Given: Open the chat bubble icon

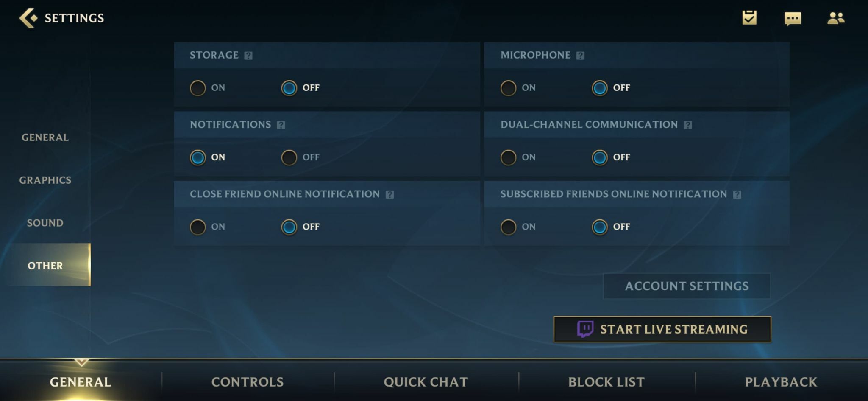Looking at the screenshot, I should [793, 19].
